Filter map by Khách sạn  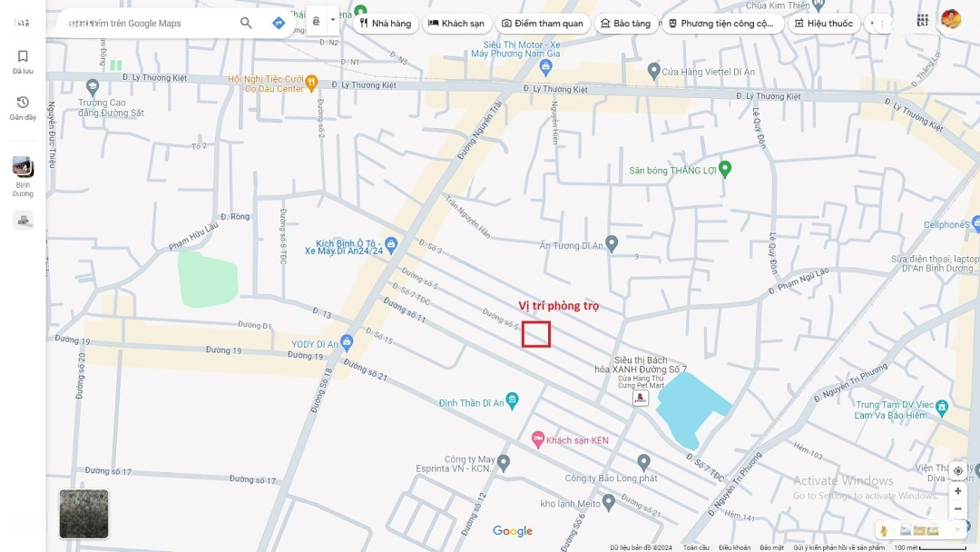pyautogui.click(x=456, y=24)
